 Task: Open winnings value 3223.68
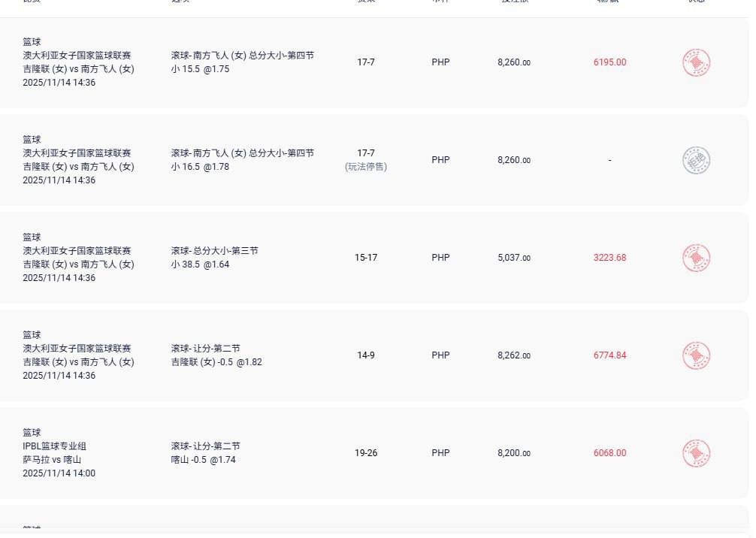(x=609, y=258)
